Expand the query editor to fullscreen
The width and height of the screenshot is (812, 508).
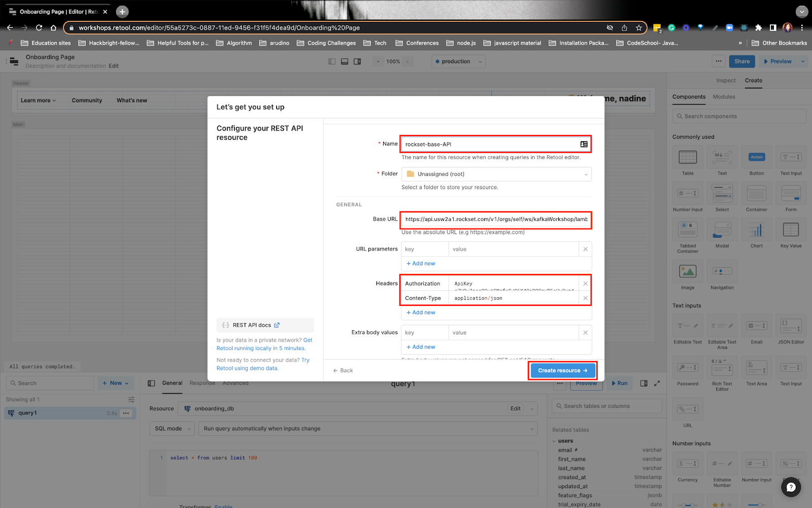click(x=657, y=384)
